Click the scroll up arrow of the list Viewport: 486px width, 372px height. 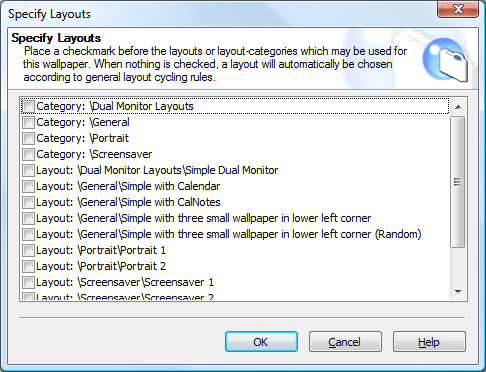458,107
